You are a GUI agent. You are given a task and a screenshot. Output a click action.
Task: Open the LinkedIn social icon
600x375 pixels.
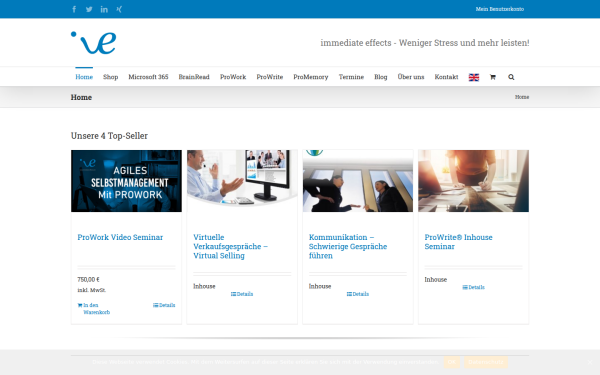pyautogui.click(x=104, y=9)
